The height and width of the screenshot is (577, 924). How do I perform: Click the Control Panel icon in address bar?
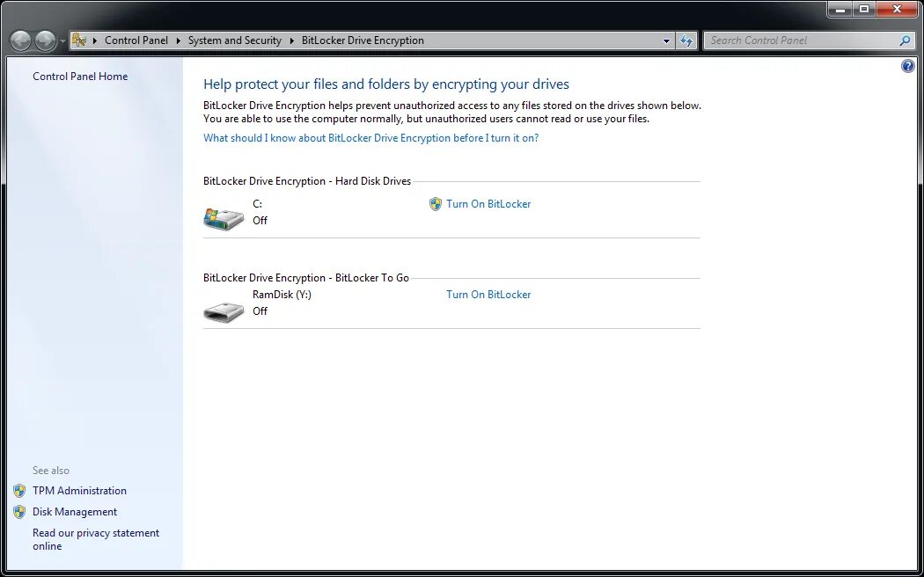coord(79,40)
